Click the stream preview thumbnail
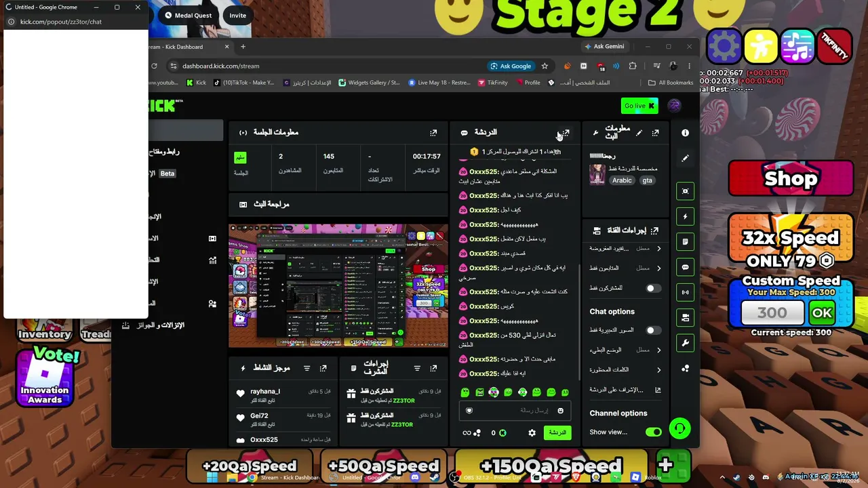 [338, 286]
